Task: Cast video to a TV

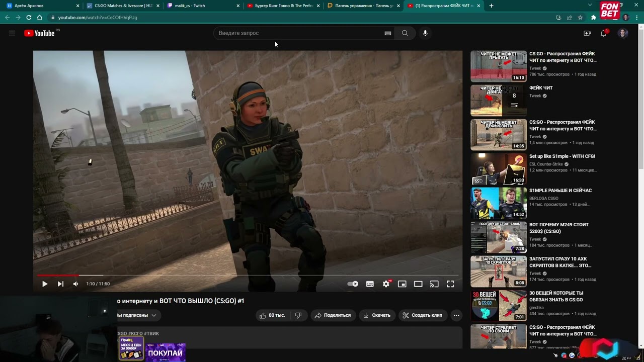Action: coord(434,284)
